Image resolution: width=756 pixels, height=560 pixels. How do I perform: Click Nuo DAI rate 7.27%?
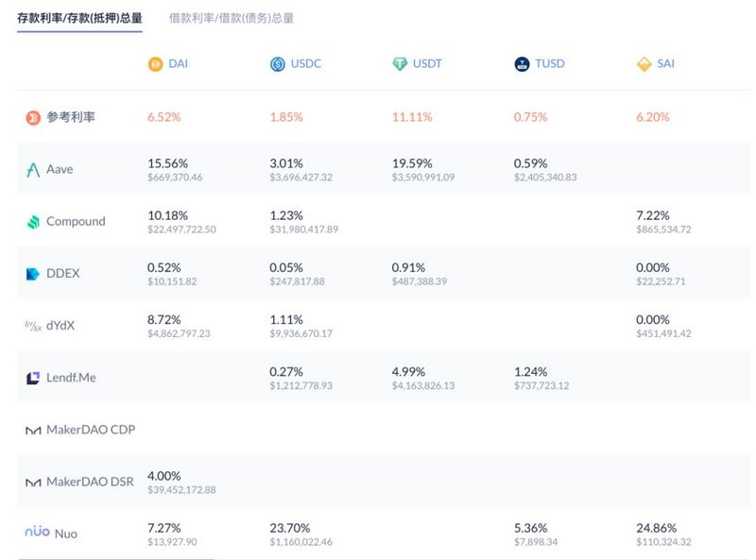(x=163, y=528)
